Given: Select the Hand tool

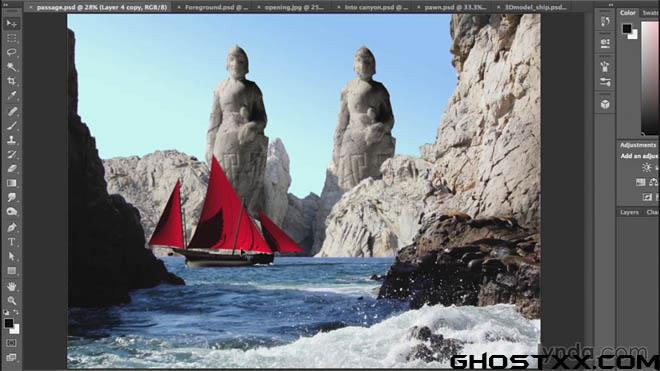Looking at the screenshot, I should (12, 286).
